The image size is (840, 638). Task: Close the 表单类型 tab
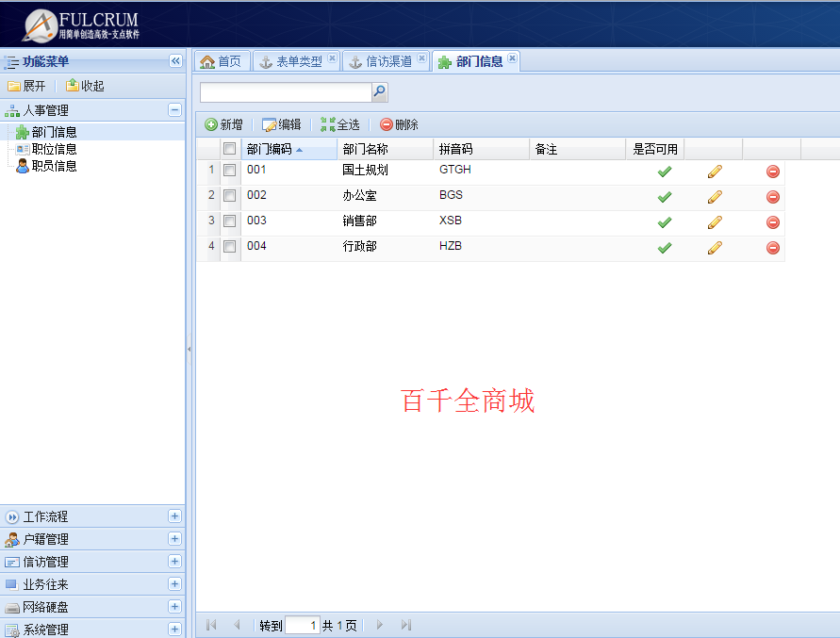click(x=332, y=57)
